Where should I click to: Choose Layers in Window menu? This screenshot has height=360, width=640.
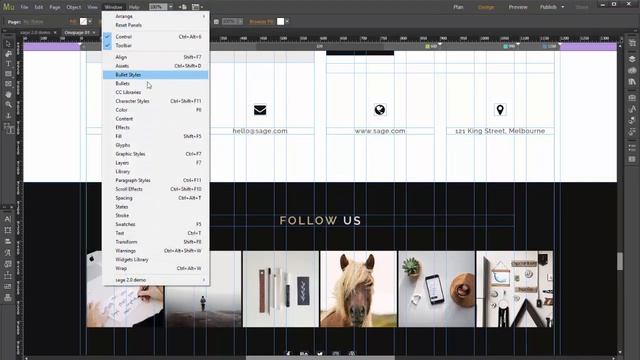[156, 162]
